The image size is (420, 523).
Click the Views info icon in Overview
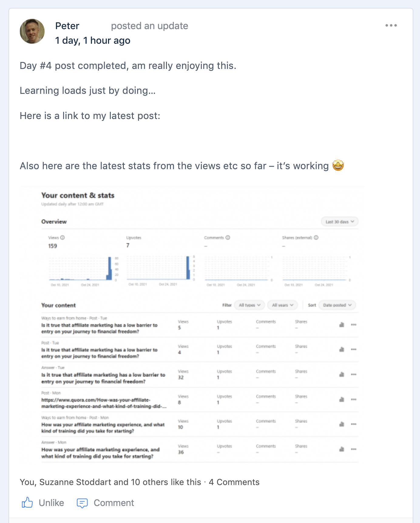coord(63,238)
